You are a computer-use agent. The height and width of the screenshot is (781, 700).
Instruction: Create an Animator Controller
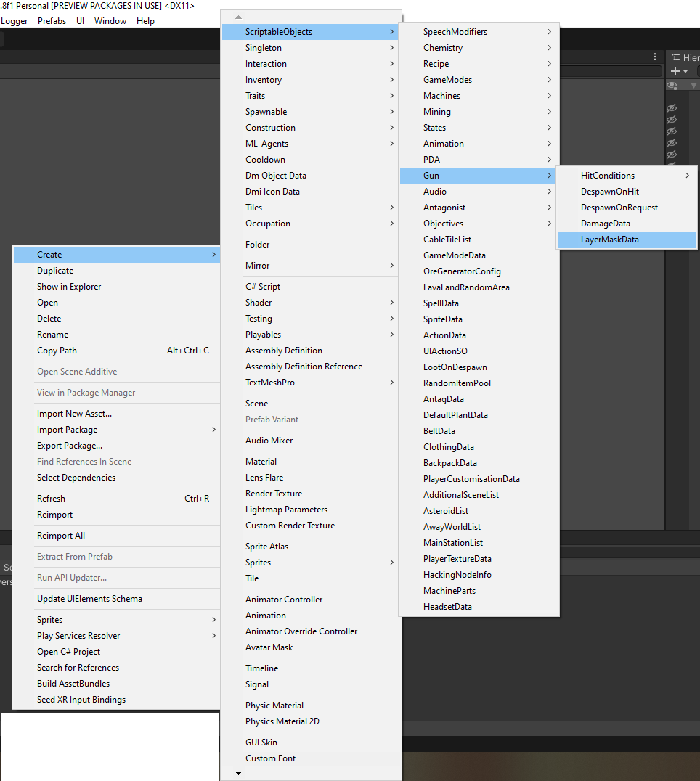coord(310,600)
